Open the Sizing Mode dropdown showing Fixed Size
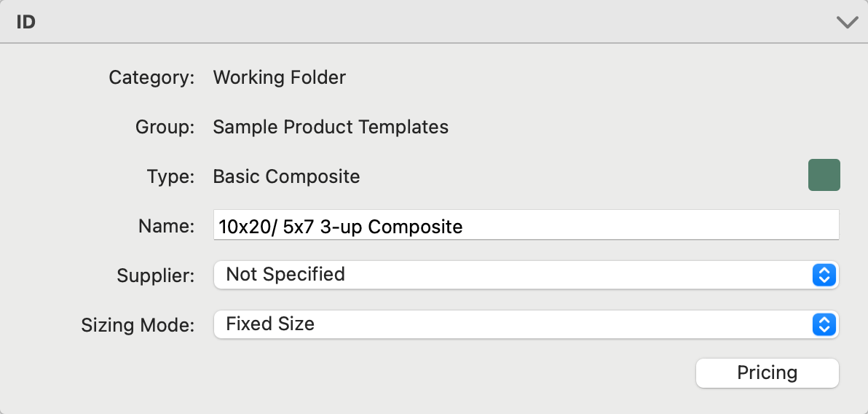 tap(510, 324)
